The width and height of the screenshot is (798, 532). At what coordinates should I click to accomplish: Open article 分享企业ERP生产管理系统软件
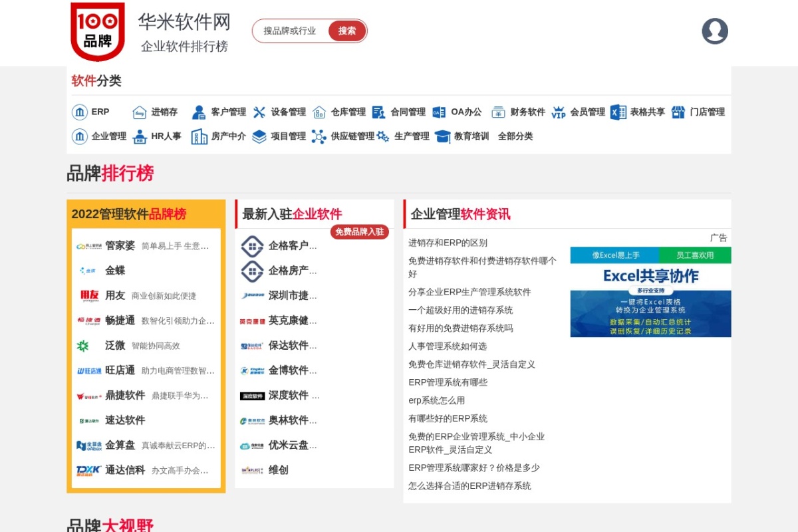coord(469,292)
